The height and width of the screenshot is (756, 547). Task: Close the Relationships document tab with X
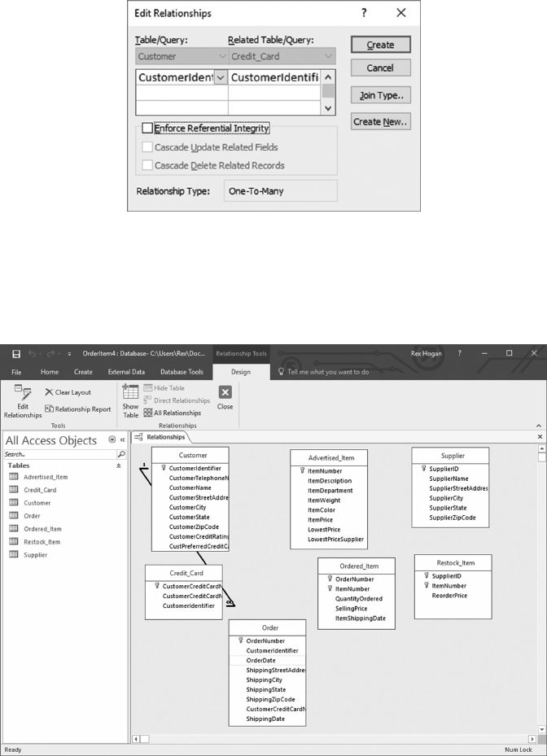click(540, 436)
